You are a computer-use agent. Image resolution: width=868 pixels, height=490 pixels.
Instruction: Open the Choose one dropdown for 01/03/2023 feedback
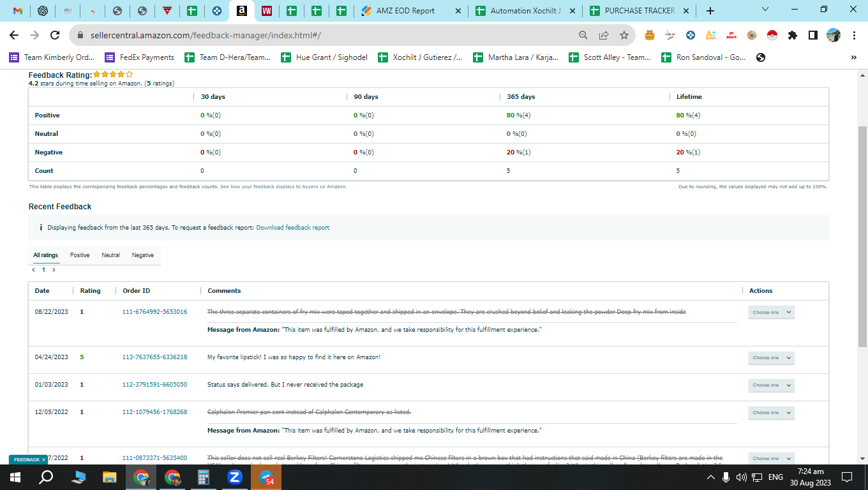point(772,385)
